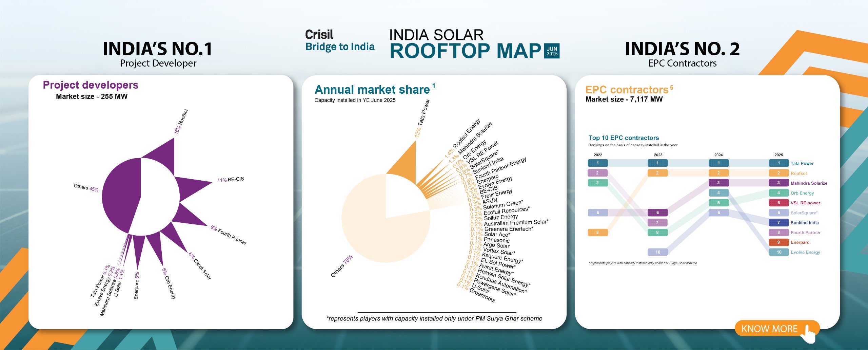868x350 pixels.
Task: Click the Project developers heading
Action: (x=91, y=85)
